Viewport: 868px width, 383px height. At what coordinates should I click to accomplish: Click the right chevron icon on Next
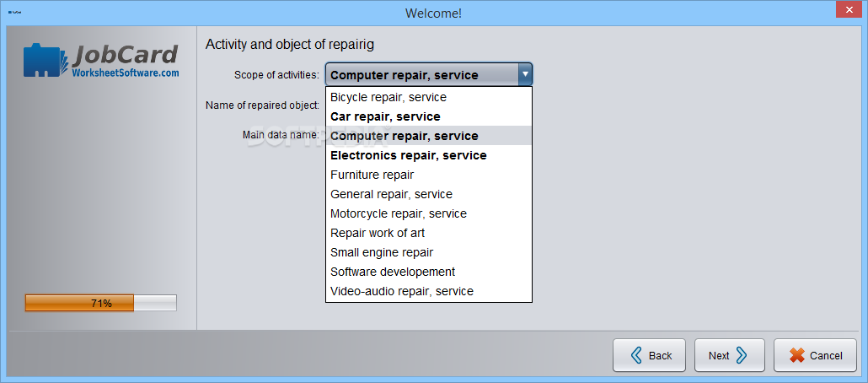click(x=742, y=355)
